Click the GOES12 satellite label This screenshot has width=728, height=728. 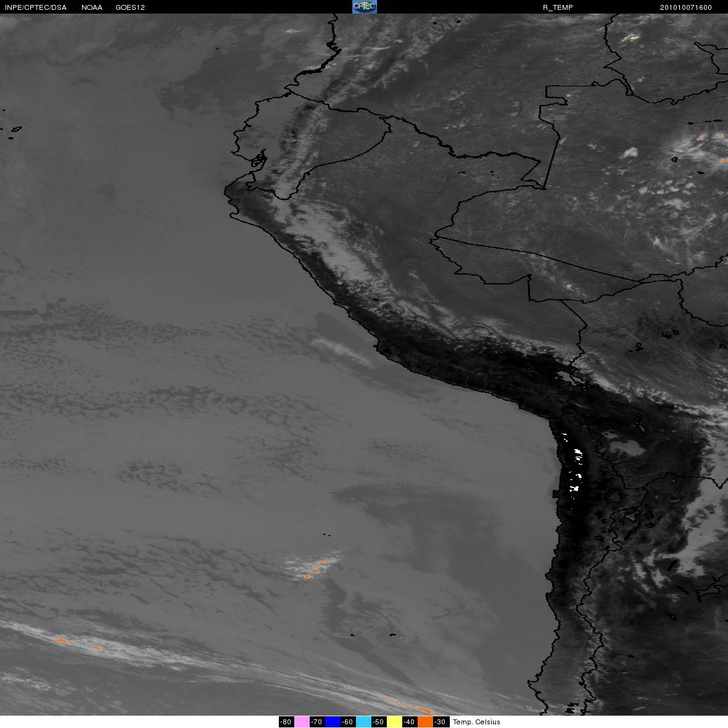coord(130,7)
